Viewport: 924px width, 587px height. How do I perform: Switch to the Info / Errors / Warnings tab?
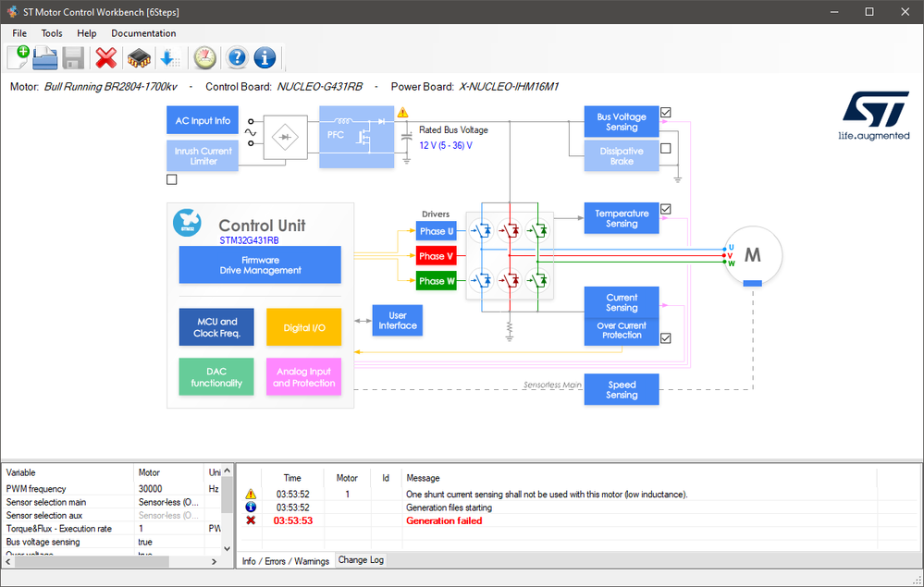coord(286,561)
